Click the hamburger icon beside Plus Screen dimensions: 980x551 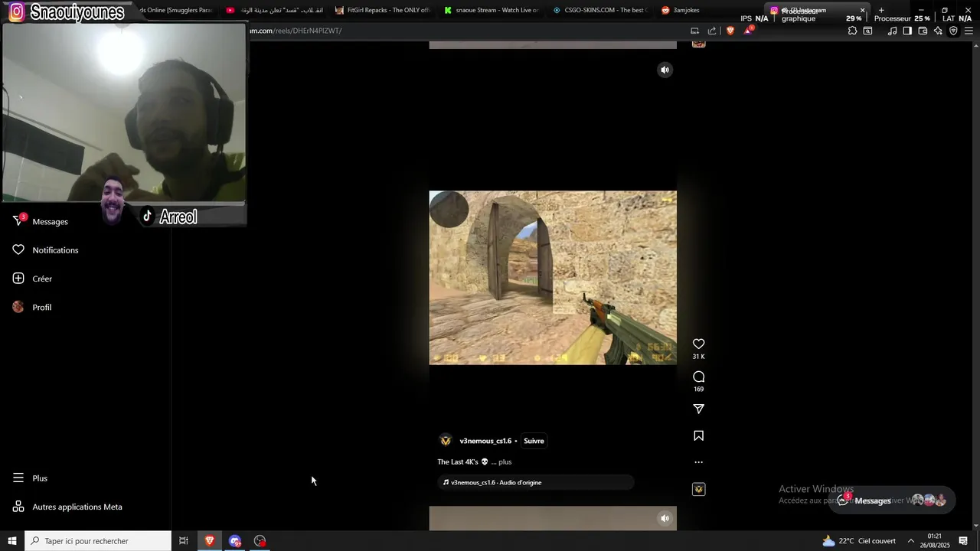coord(18,478)
